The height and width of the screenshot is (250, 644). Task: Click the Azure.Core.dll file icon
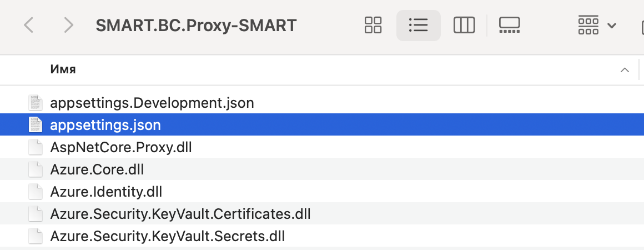point(36,169)
